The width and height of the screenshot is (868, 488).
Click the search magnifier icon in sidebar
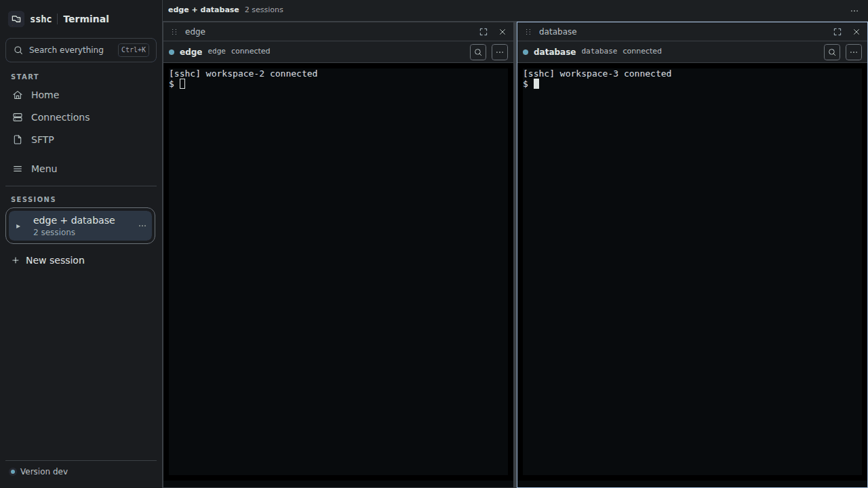point(18,50)
